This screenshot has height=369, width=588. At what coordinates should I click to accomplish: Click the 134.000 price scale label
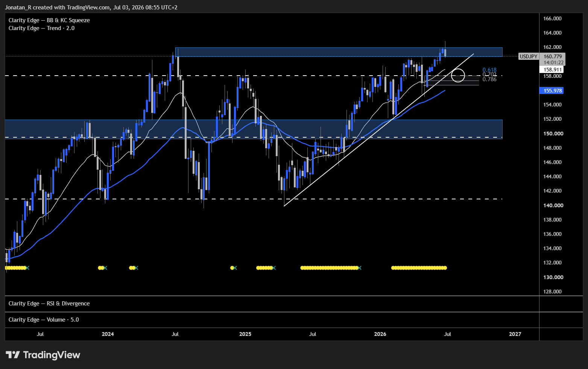(x=552, y=248)
